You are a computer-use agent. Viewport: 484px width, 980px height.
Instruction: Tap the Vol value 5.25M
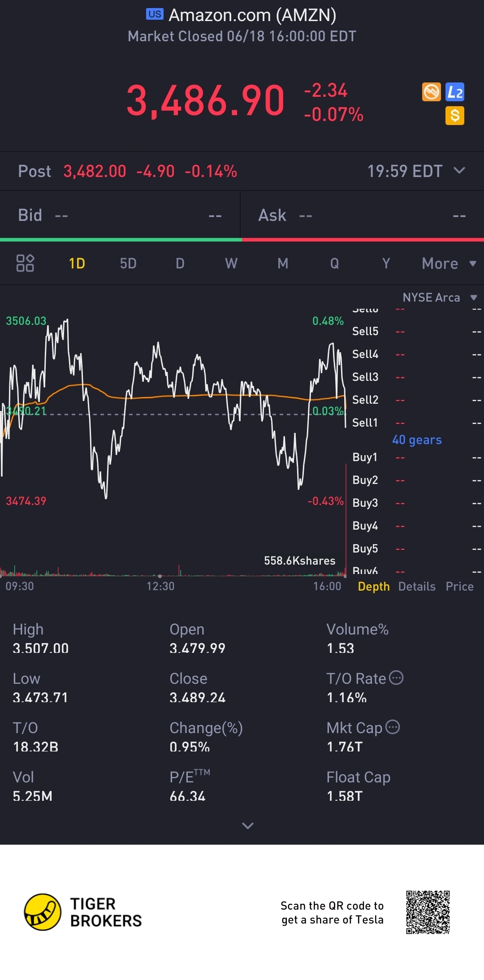pyautogui.click(x=32, y=796)
